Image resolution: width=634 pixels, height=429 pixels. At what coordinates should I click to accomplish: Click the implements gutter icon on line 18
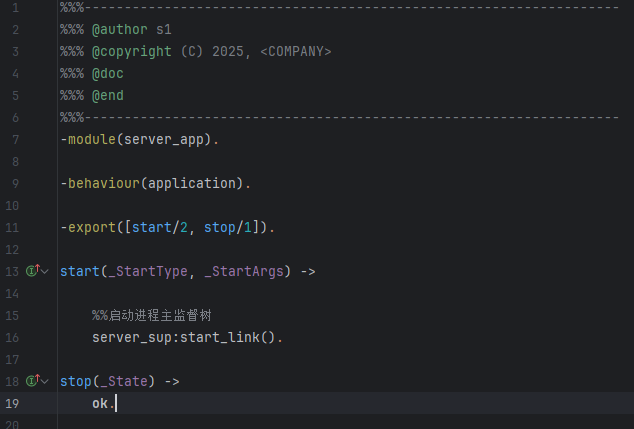tap(33, 380)
